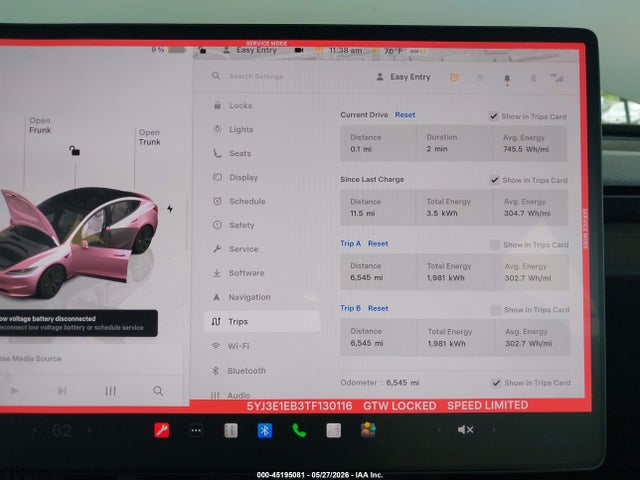Tap the unlock padlock icon above car
640x480 pixels.
[x=74, y=151]
